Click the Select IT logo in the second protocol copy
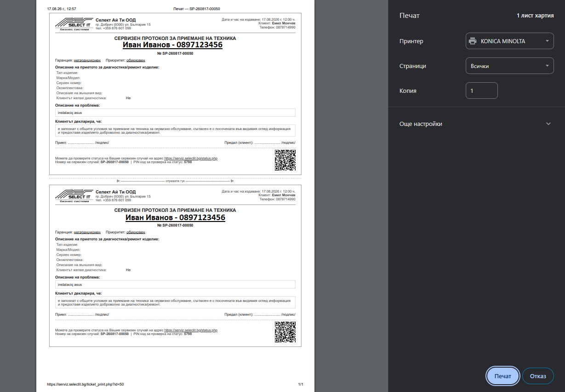The width and height of the screenshot is (565, 392). click(x=73, y=196)
